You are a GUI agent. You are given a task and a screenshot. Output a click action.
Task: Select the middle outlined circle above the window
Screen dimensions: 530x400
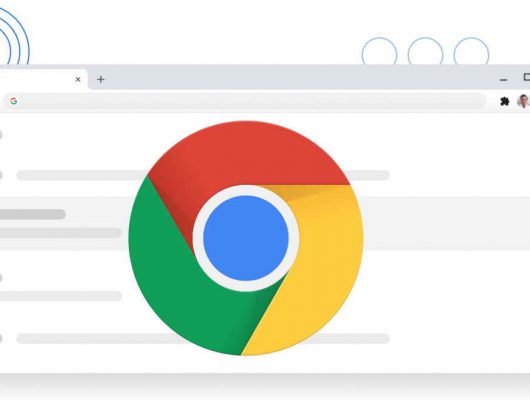pyautogui.click(x=425, y=51)
